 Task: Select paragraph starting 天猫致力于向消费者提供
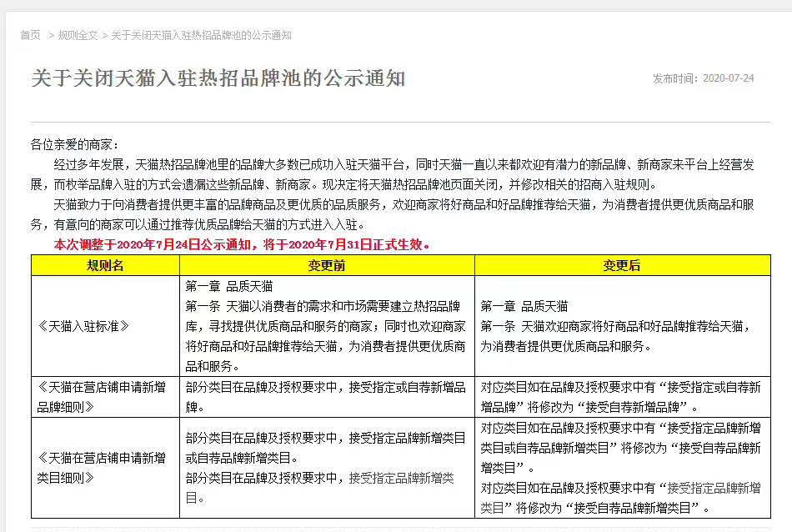tap(393, 215)
